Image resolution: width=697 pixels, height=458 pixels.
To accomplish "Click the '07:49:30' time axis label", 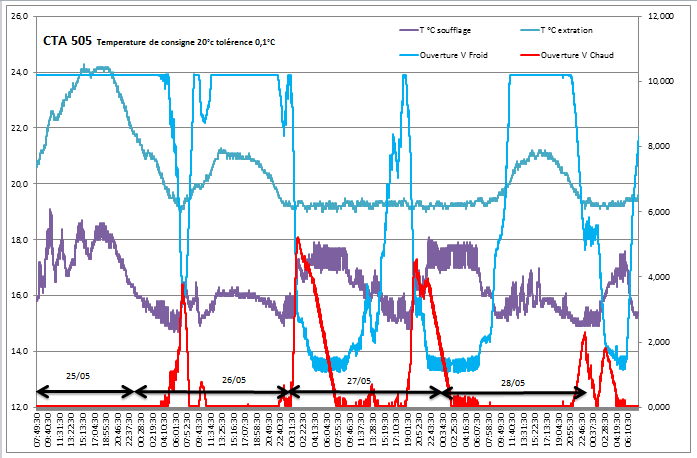I will pos(37,430).
